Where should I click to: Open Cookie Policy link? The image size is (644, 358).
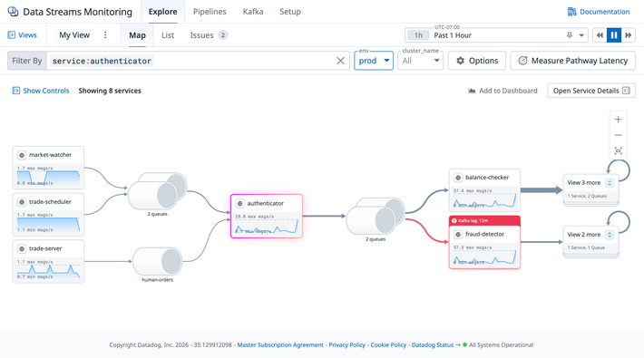388,345
